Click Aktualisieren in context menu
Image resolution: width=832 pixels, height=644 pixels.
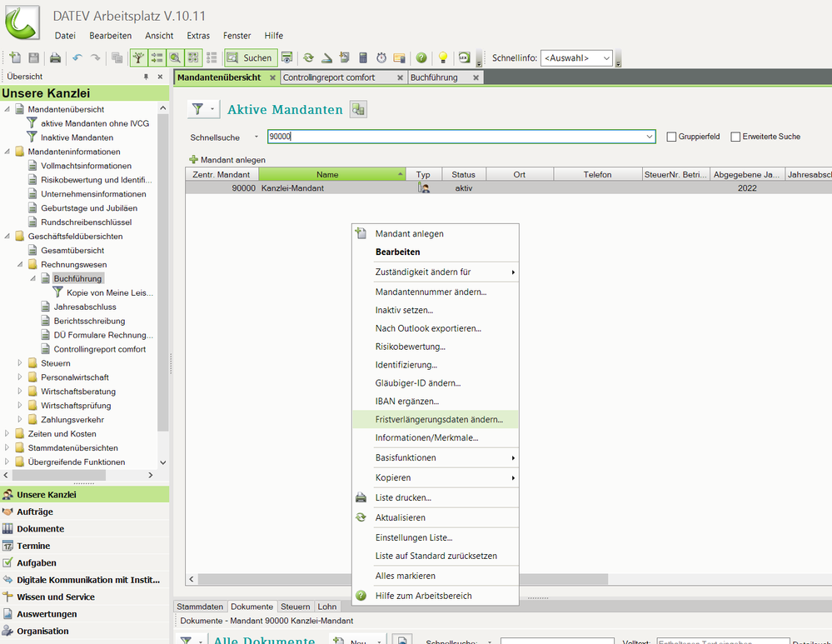point(436,517)
